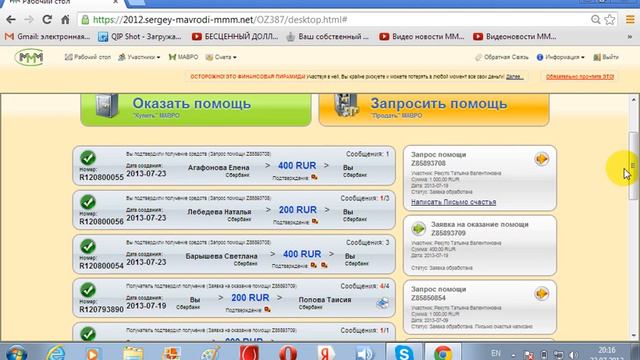Open confirmation attachment icon for Агафонова Елена

click(x=314, y=177)
